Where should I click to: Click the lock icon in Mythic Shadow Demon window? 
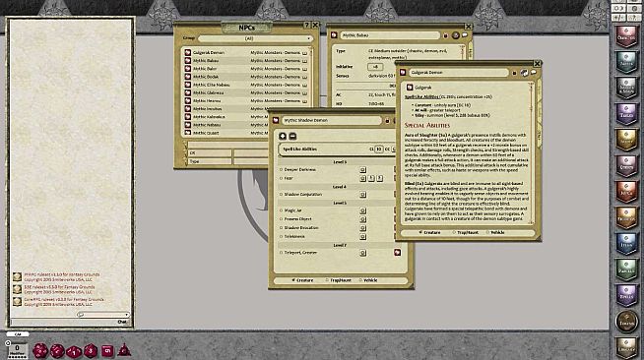pos(387,121)
